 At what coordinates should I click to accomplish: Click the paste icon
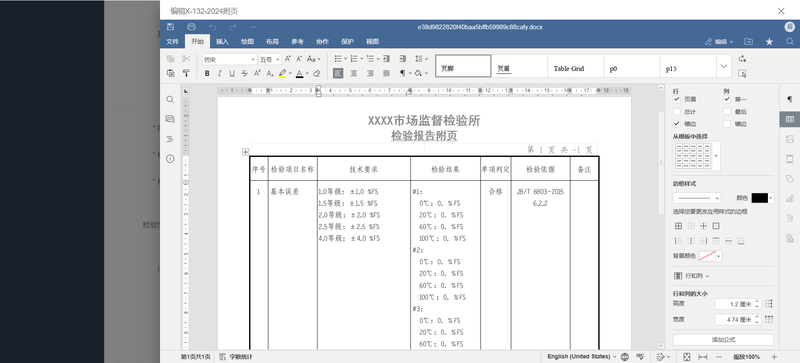coord(171,74)
